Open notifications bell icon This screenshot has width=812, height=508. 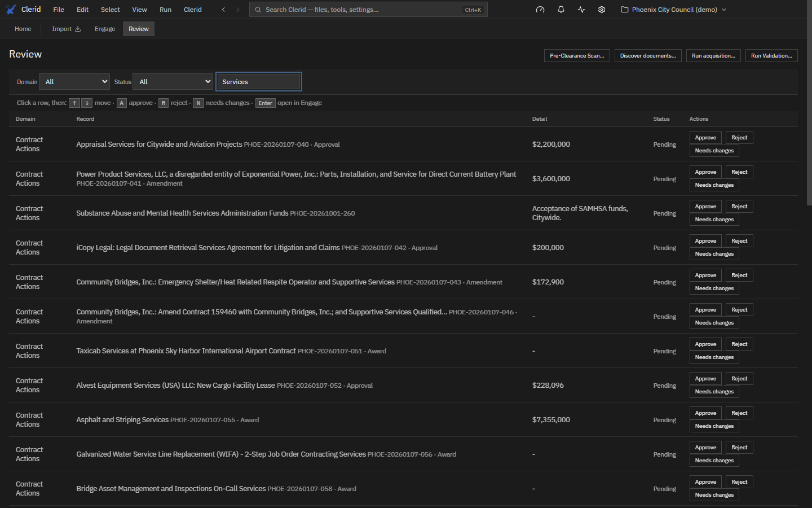click(x=561, y=10)
